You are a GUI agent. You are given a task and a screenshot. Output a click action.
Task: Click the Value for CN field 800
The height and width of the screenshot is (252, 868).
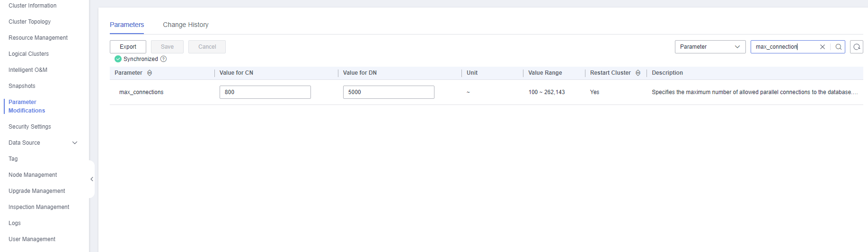[x=265, y=92]
